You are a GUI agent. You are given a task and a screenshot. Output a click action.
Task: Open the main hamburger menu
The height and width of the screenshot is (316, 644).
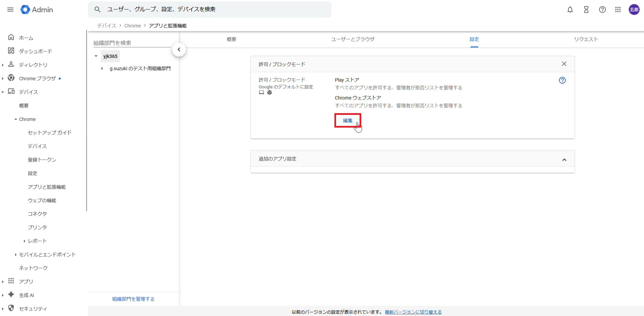pyautogui.click(x=10, y=9)
